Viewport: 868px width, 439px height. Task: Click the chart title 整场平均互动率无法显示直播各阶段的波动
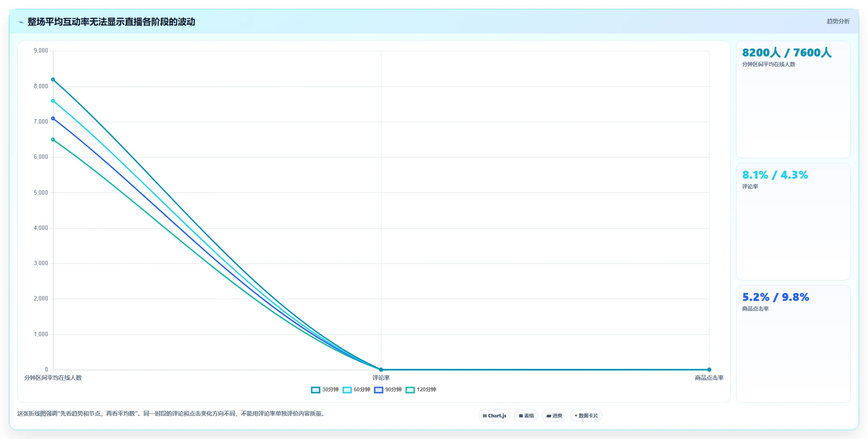click(x=111, y=22)
